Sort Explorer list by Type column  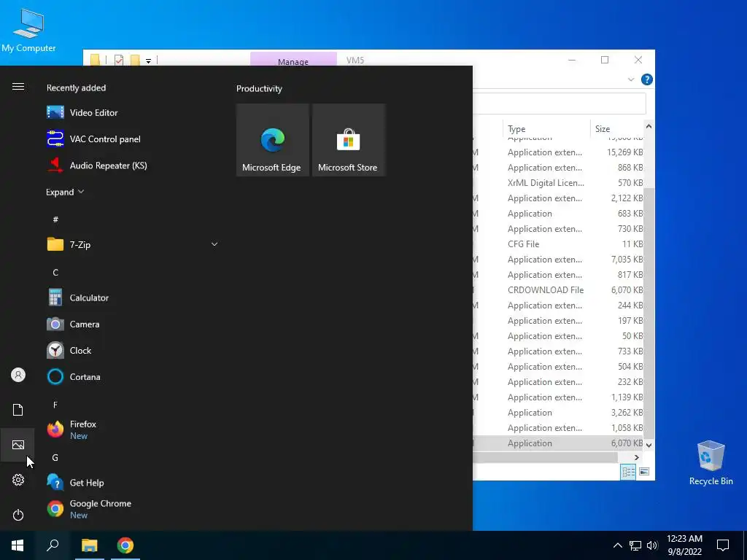tap(546, 128)
